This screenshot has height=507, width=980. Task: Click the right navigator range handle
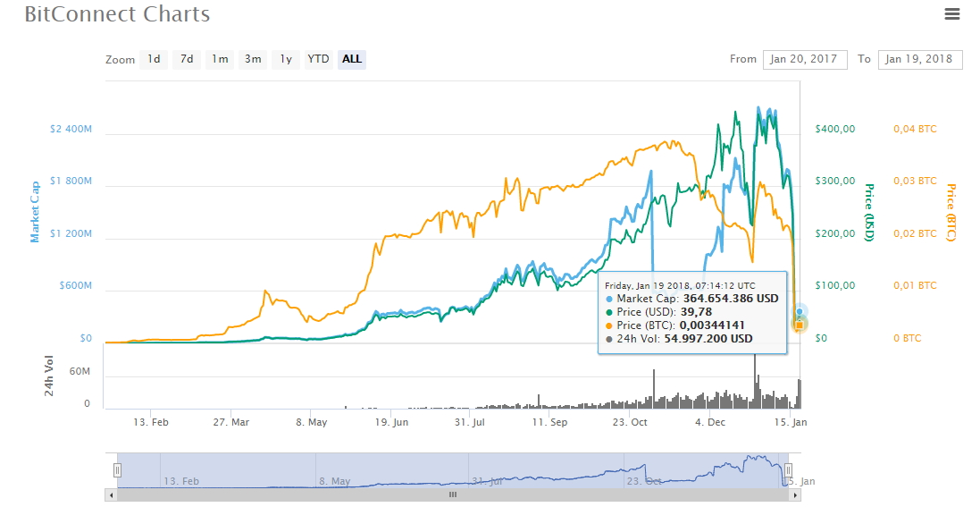(x=788, y=470)
